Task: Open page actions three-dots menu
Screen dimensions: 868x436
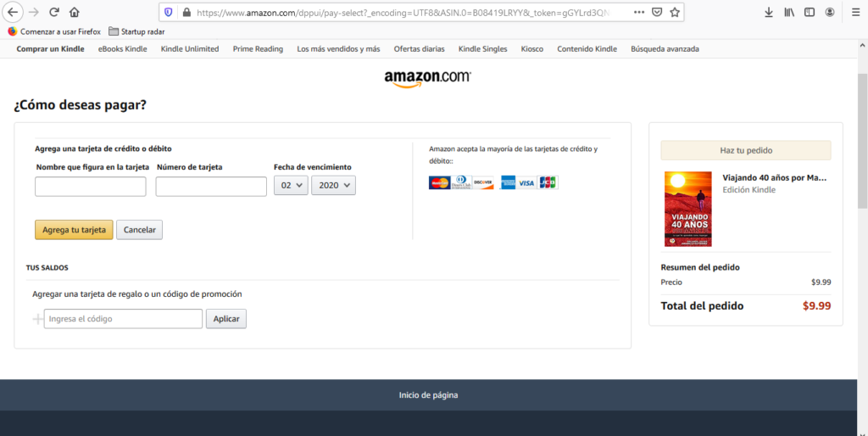Action: (x=639, y=12)
